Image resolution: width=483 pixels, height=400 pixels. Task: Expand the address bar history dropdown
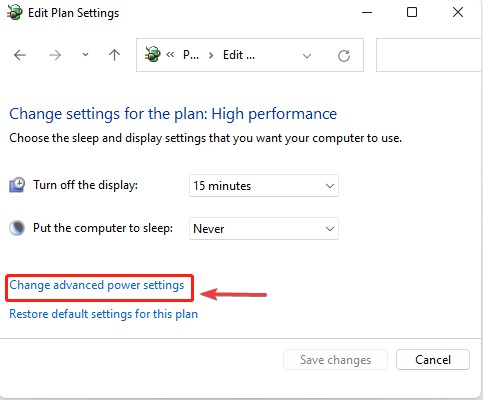(x=307, y=56)
